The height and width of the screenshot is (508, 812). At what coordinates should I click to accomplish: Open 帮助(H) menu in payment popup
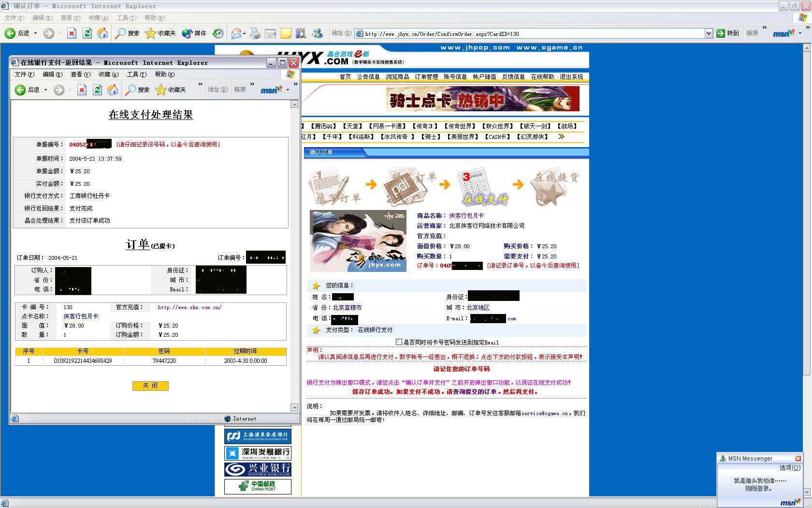[x=165, y=75]
